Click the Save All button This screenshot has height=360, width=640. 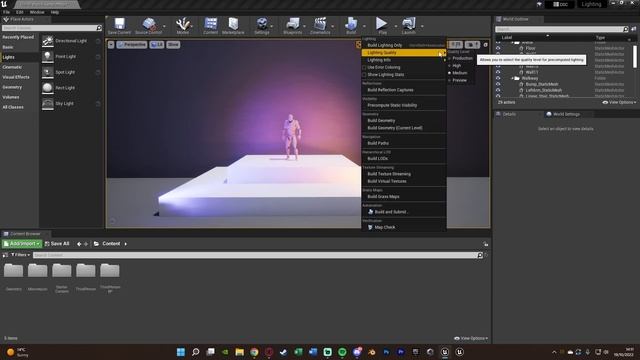[x=57, y=244]
